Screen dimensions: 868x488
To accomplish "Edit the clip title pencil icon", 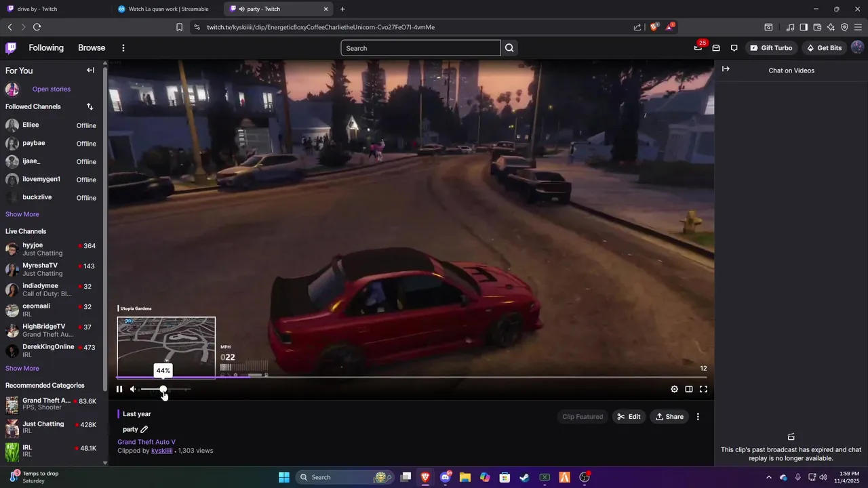I will pos(144,429).
